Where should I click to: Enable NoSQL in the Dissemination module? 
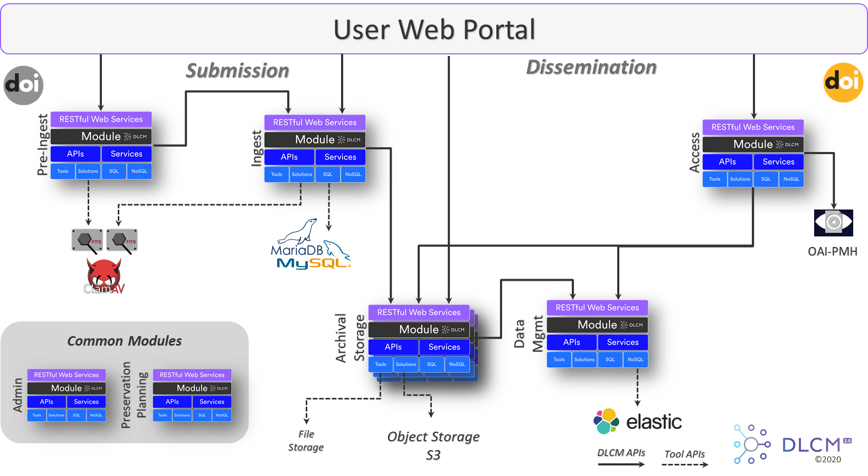pyautogui.click(x=791, y=179)
